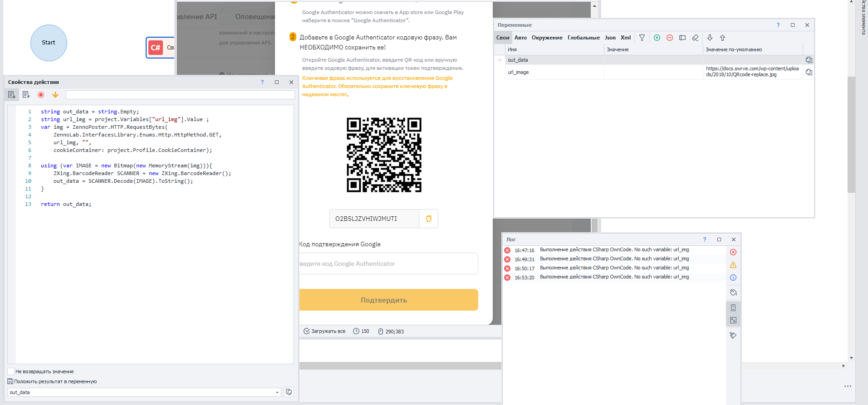The width and height of the screenshot is (868, 405).
Task: Click the rename variable icon in Переменные toolbar
Action: click(x=682, y=38)
